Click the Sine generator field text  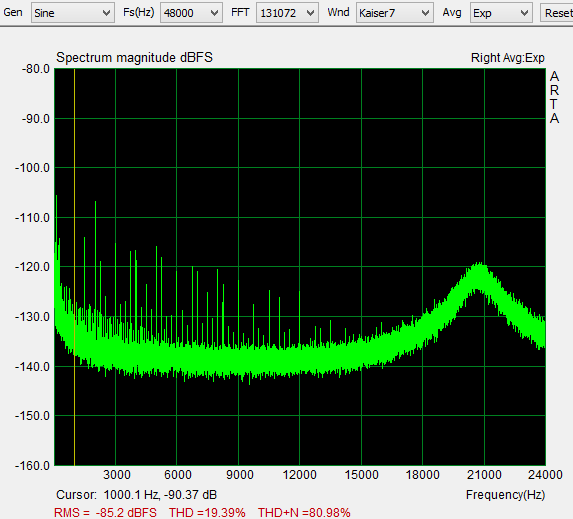pyautogui.click(x=44, y=13)
